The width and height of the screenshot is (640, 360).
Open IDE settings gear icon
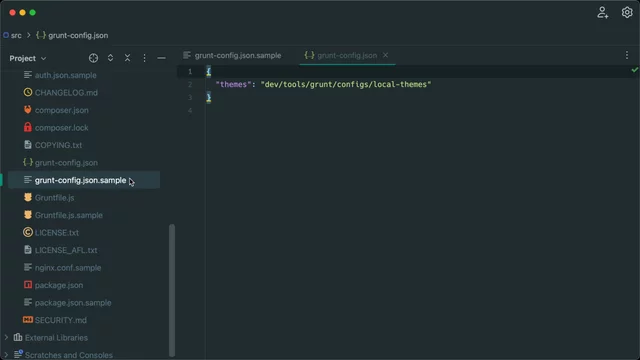click(627, 13)
